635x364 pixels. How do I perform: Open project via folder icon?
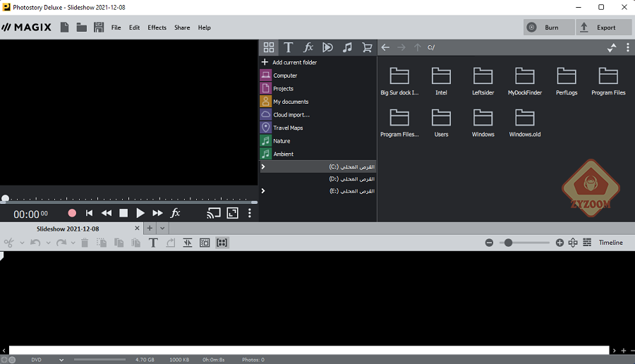pos(81,28)
